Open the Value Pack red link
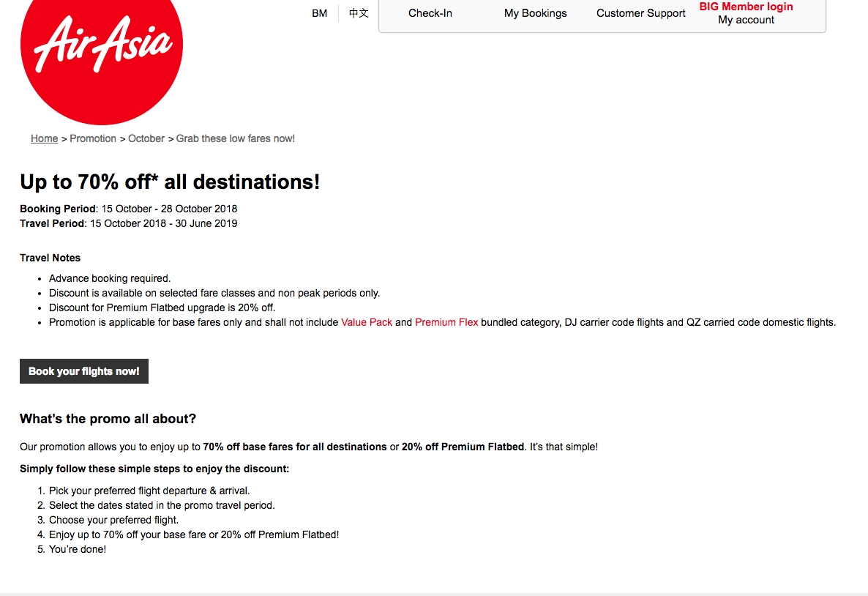This screenshot has height=596, width=868. 367,322
